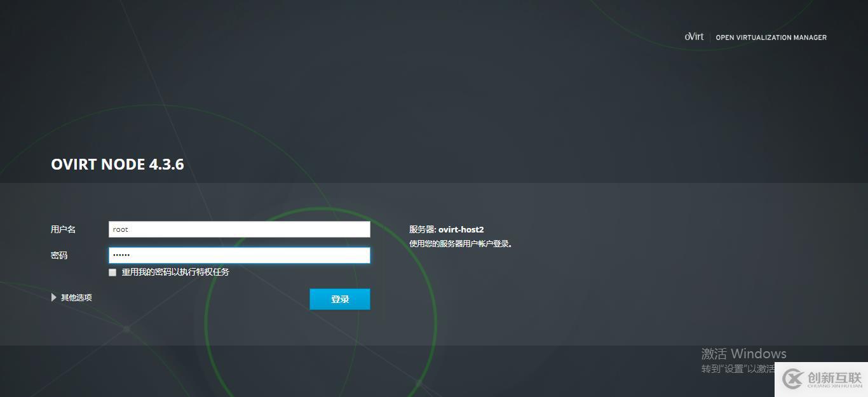Click the 转到"设置" activation hint line
This screenshot has width=868, height=397.
738,369
